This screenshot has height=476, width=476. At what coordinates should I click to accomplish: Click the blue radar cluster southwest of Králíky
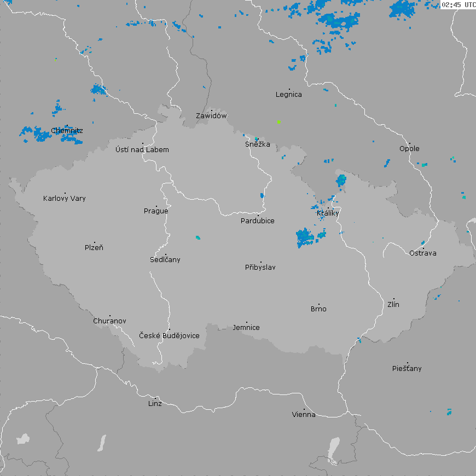(x=305, y=237)
